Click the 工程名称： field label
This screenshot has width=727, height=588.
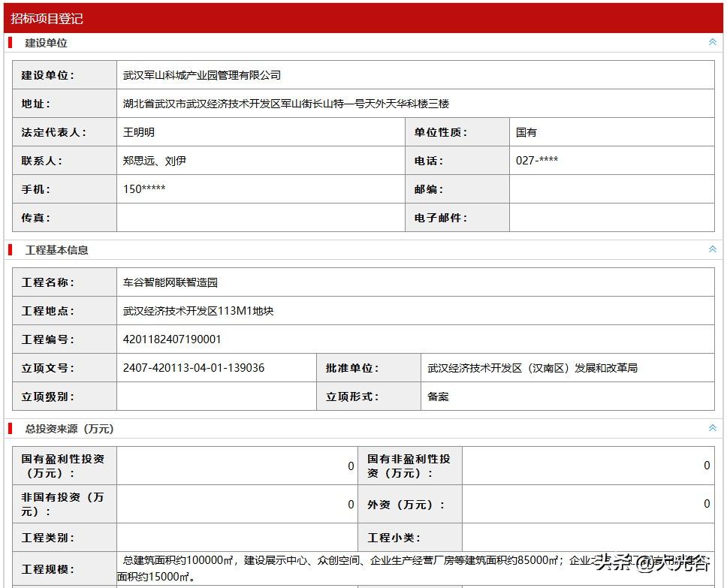(x=47, y=282)
